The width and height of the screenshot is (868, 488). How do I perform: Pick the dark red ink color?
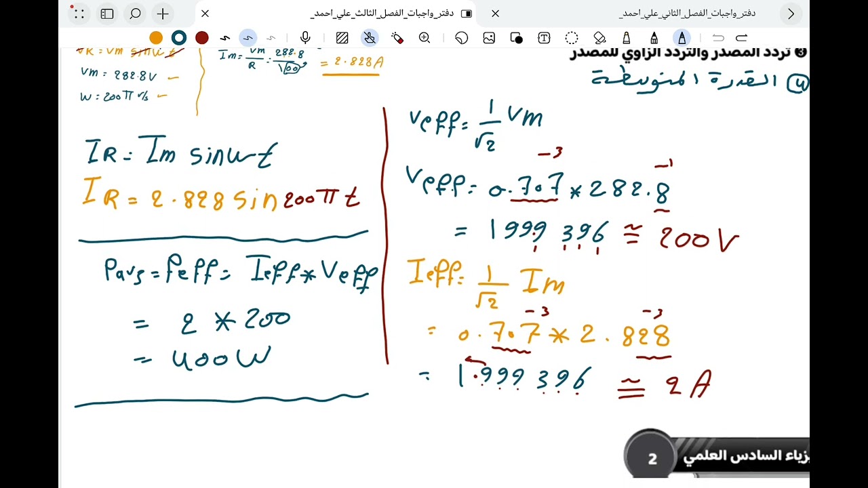click(202, 38)
